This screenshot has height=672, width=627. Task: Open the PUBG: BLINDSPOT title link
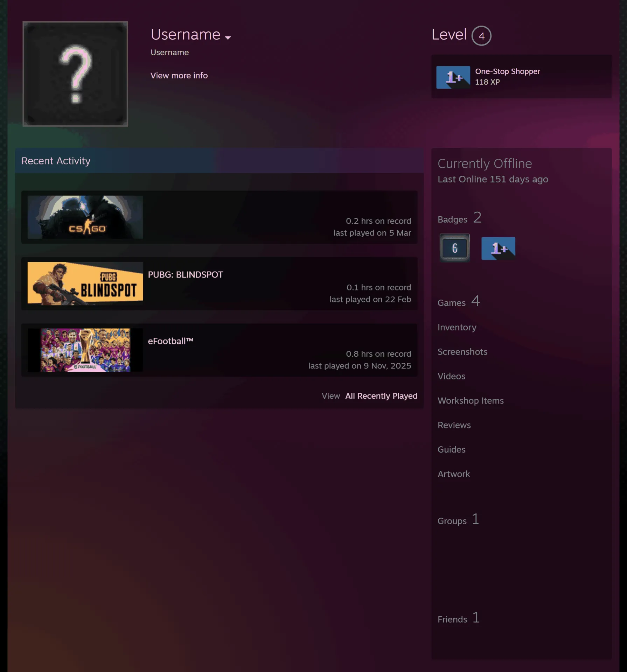tap(185, 275)
